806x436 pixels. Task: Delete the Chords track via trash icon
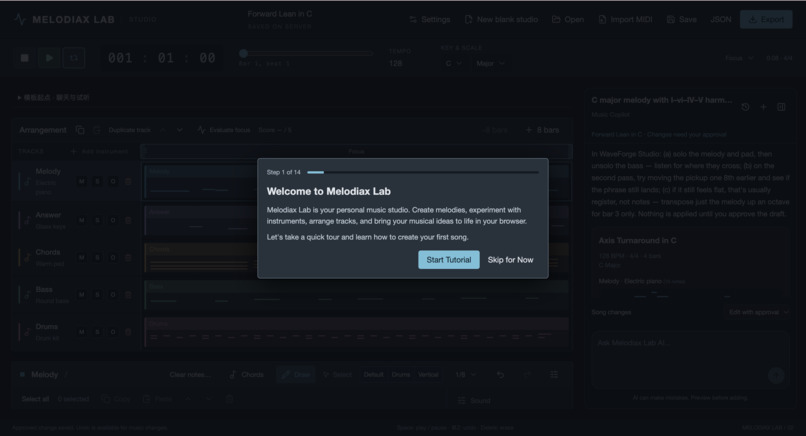pyautogui.click(x=128, y=257)
